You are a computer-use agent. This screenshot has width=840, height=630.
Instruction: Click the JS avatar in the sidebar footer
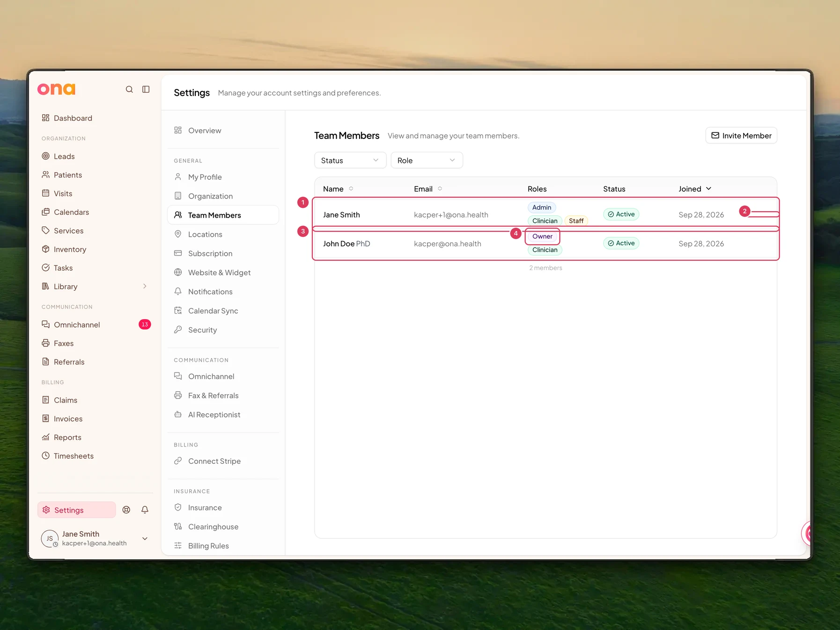50,539
